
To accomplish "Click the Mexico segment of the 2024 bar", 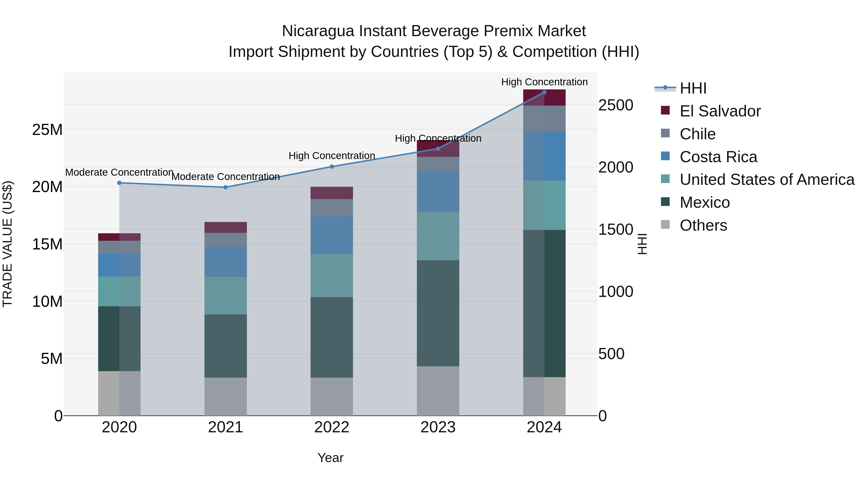I will pyautogui.click(x=544, y=303).
